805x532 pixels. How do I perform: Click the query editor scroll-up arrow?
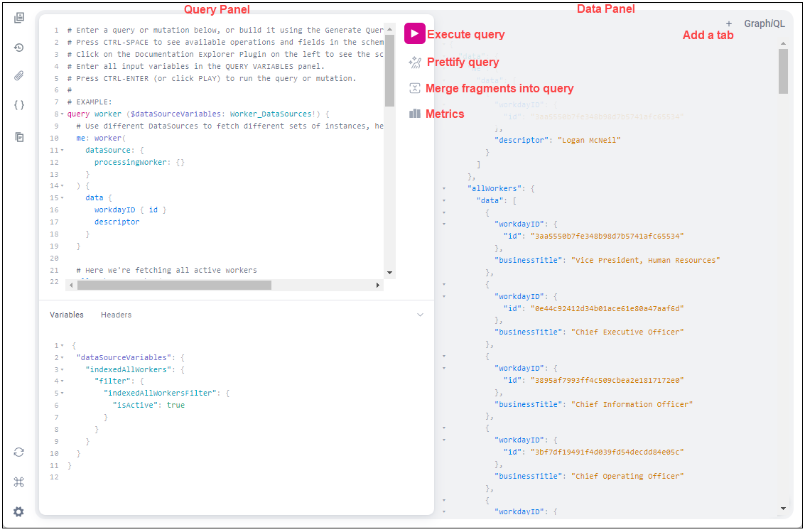(389, 29)
